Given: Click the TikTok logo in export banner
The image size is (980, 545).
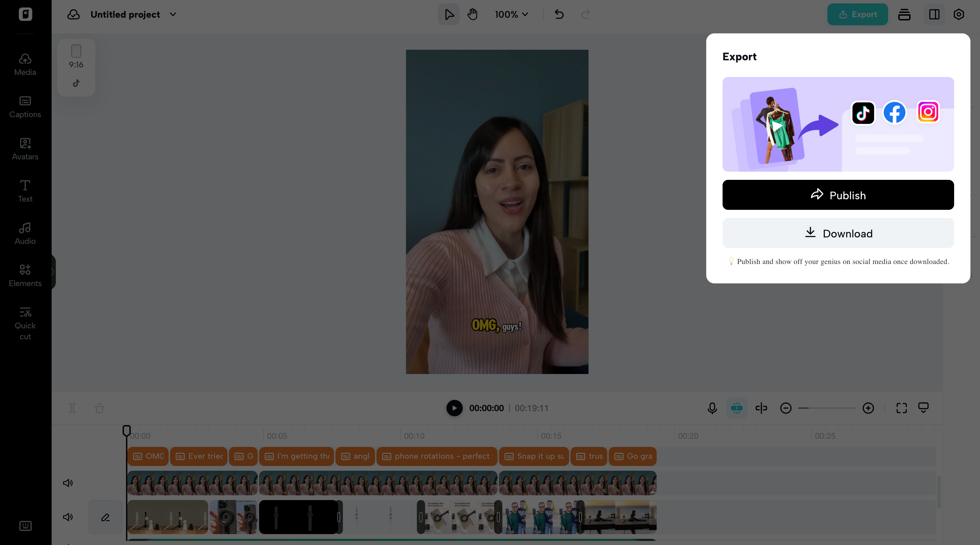Looking at the screenshot, I should (x=863, y=113).
